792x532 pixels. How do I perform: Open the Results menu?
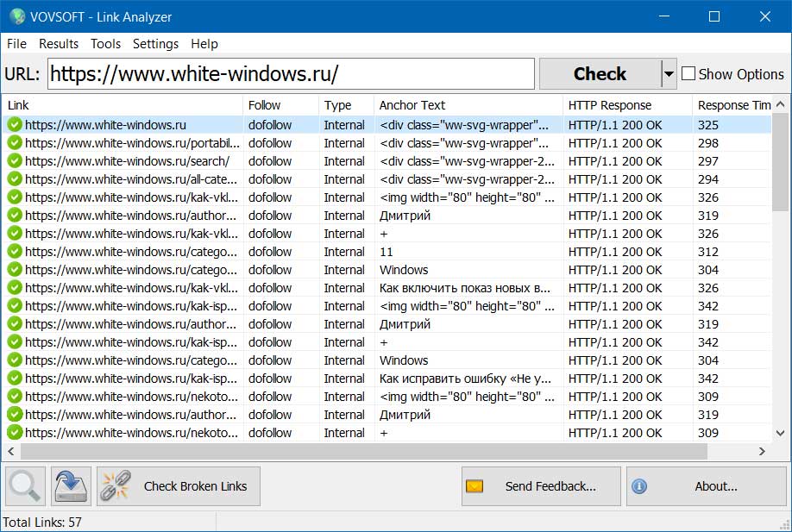coord(59,44)
